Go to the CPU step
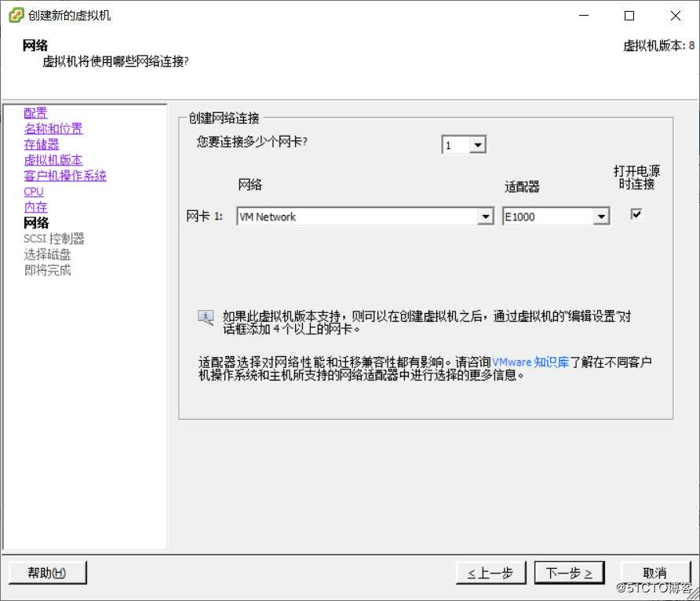 (34, 191)
